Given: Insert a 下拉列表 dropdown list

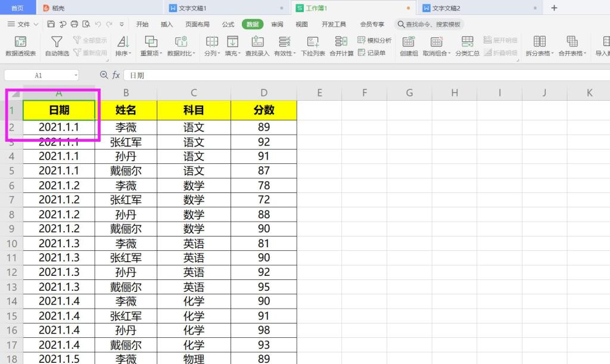Looking at the screenshot, I should click(313, 46).
